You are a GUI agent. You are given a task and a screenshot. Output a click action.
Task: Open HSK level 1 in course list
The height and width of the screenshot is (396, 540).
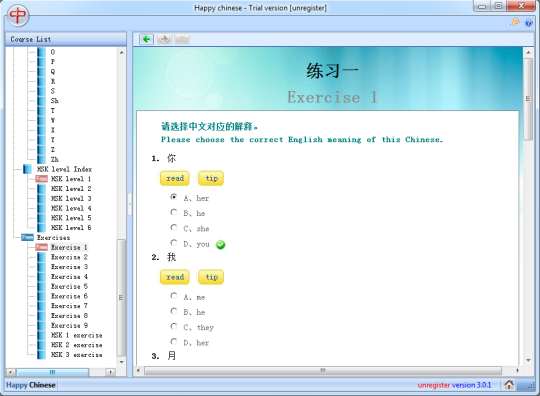[x=71, y=179]
